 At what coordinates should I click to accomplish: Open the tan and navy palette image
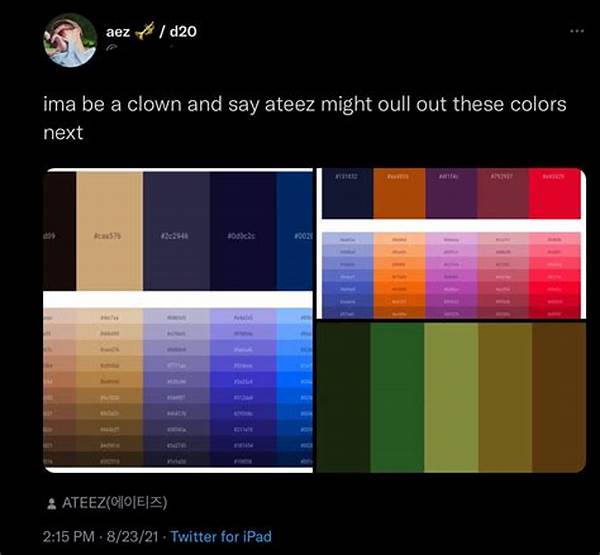click(x=178, y=320)
